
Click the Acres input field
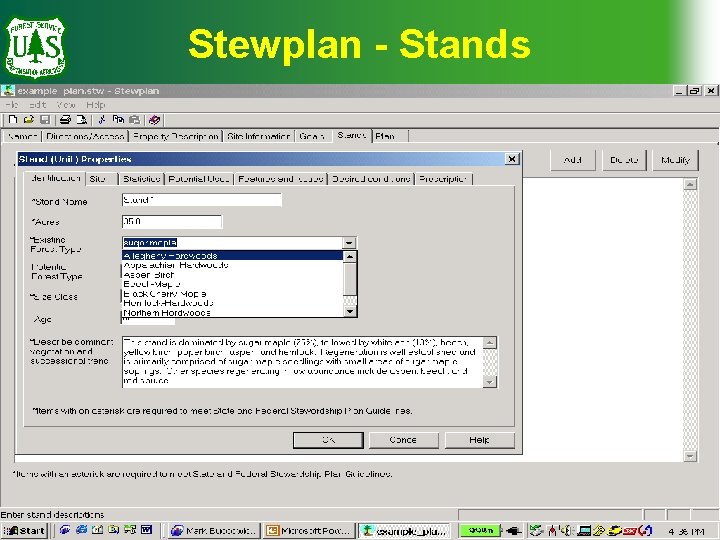click(x=172, y=221)
